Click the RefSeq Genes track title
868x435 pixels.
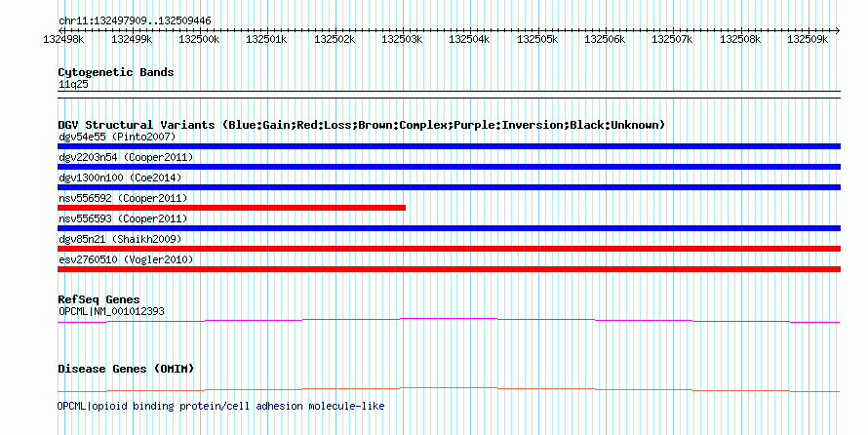(99, 300)
